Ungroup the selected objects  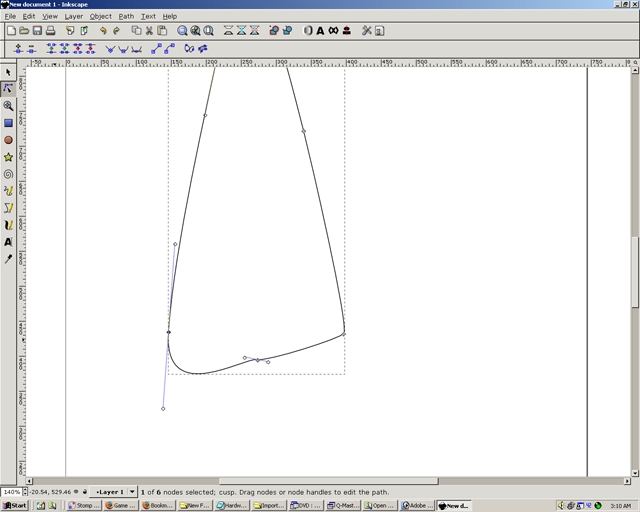(287, 31)
